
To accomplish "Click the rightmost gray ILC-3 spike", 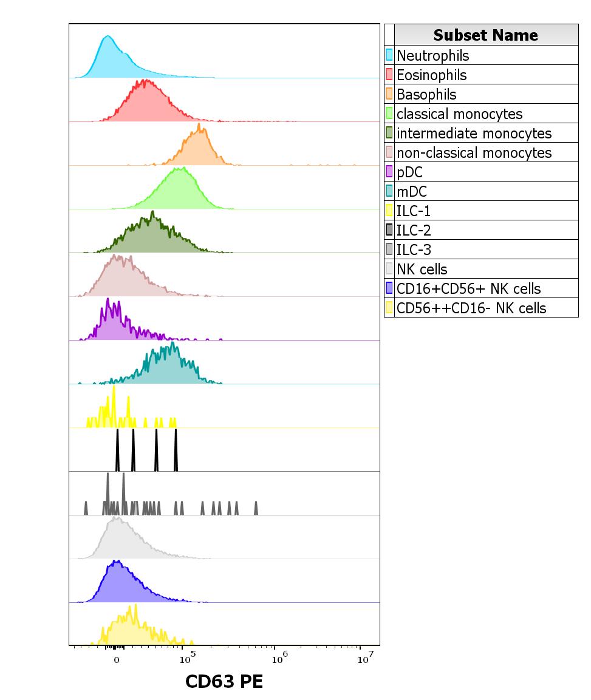I will point(256,509).
